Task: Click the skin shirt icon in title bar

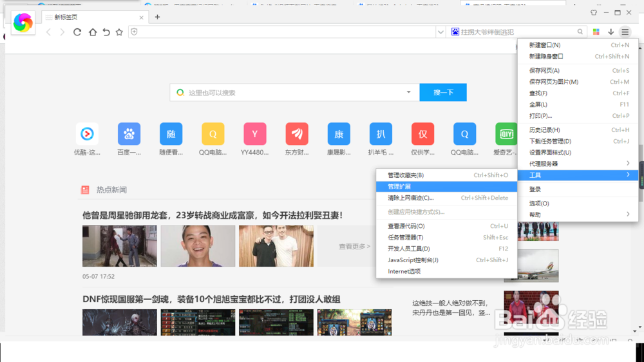Action: click(594, 13)
